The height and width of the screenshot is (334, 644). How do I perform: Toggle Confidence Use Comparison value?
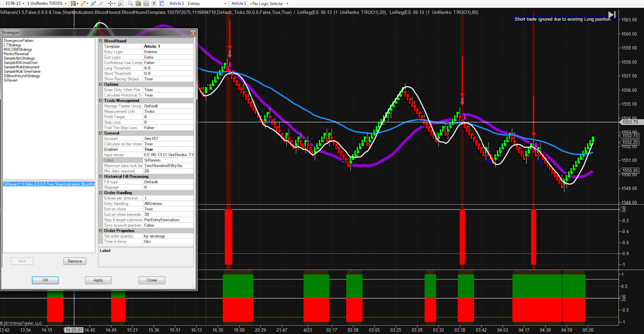[168, 63]
